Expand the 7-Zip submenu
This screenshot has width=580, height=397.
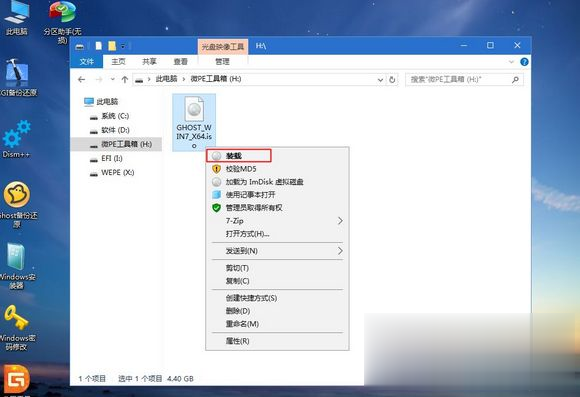tap(340, 221)
